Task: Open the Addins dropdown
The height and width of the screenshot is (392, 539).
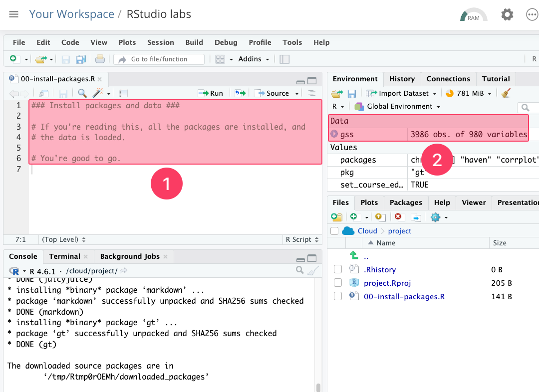Action: pos(254,59)
